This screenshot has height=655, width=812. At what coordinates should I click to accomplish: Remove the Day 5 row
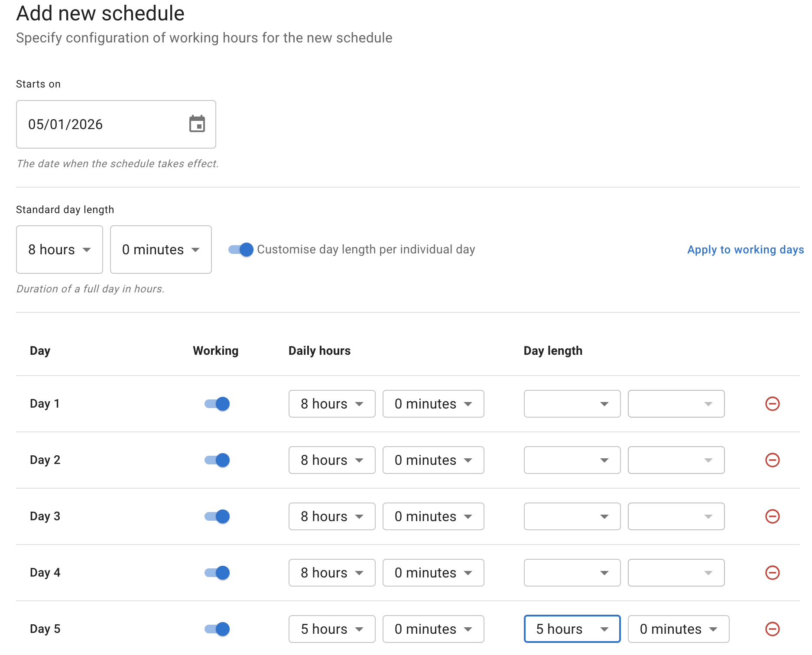tap(773, 629)
